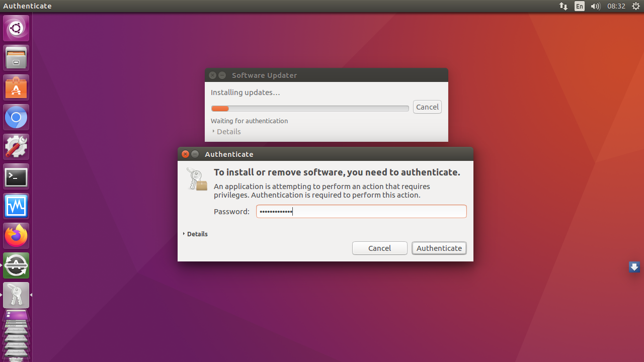The width and height of the screenshot is (644, 362).
Task: Open the Files manager from launcher
Action: pyautogui.click(x=16, y=58)
